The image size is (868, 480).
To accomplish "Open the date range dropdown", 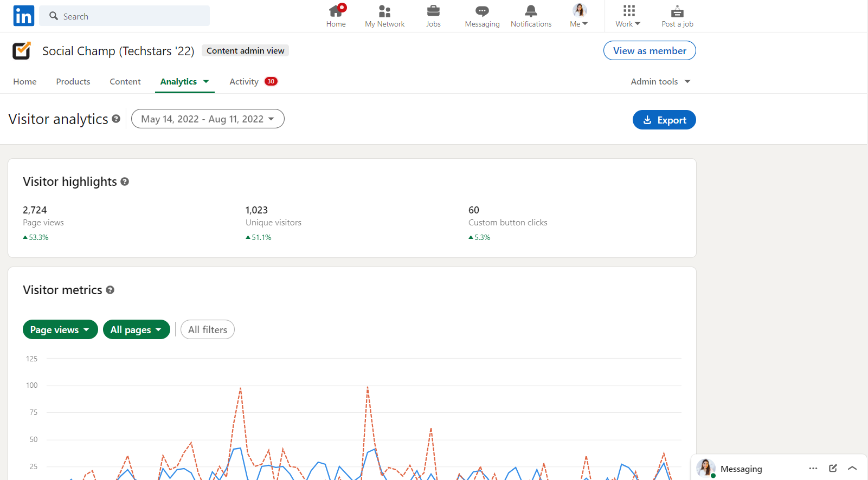I will click(208, 119).
